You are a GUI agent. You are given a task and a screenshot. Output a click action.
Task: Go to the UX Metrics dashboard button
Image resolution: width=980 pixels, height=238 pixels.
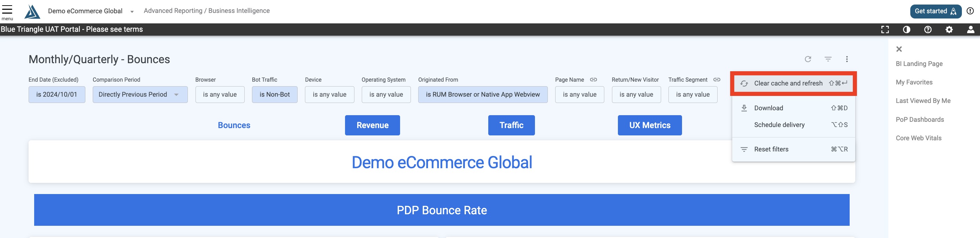(x=650, y=125)
